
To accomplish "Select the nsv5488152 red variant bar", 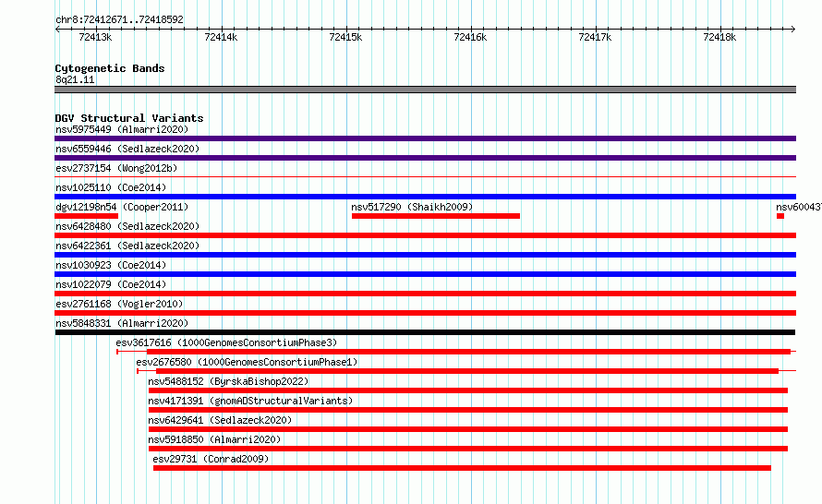I will [468, 390].
